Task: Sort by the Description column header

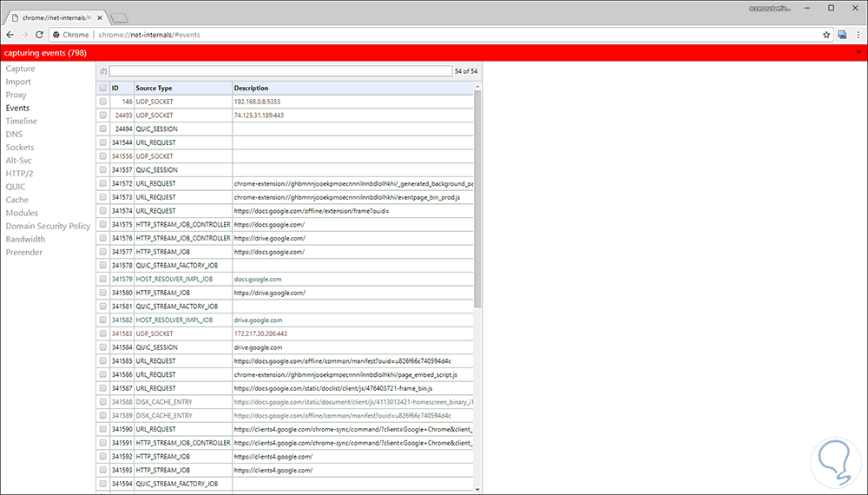Action: click(252, 88)
